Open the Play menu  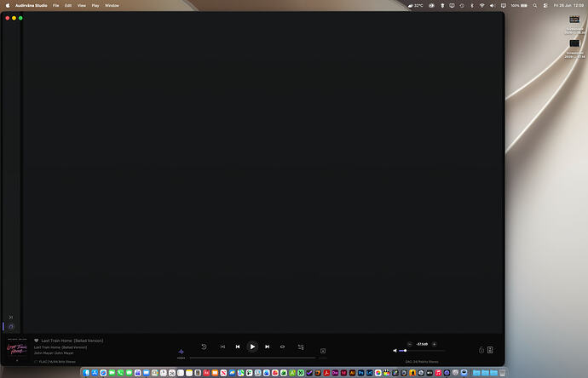95,6
